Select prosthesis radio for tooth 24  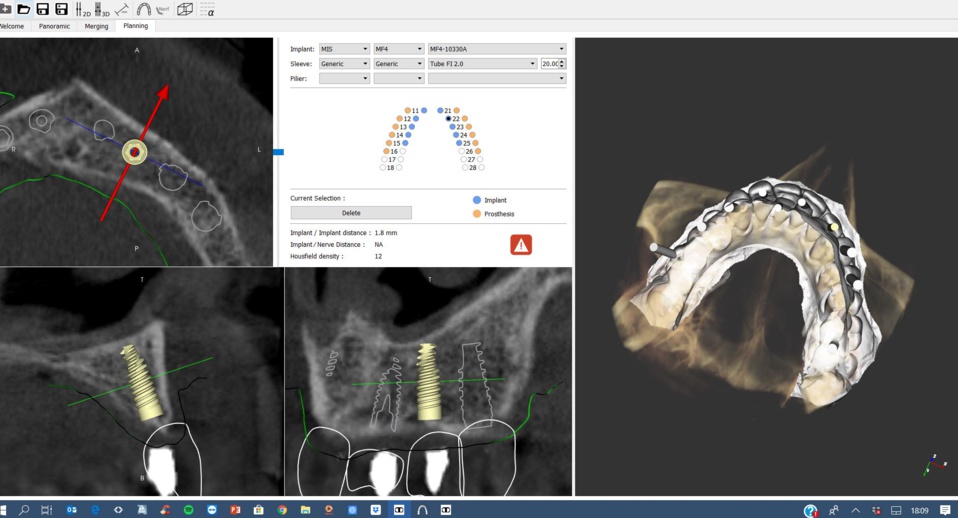472,135
